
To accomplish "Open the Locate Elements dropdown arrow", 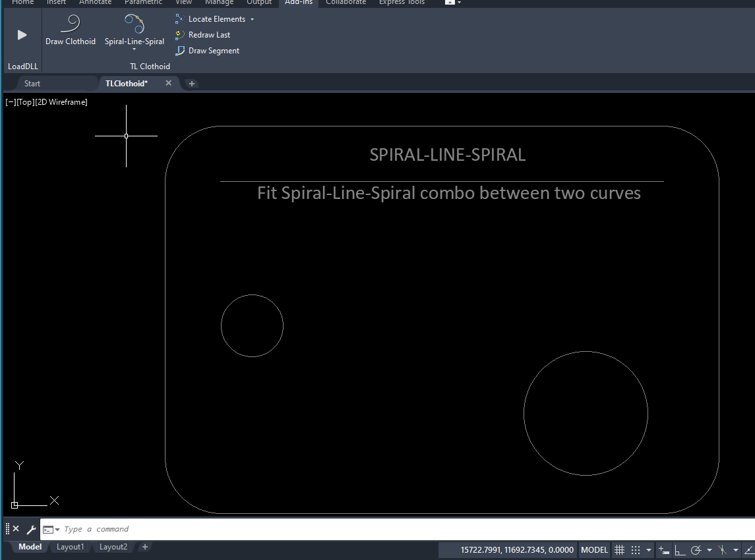I will coord(253,19).
